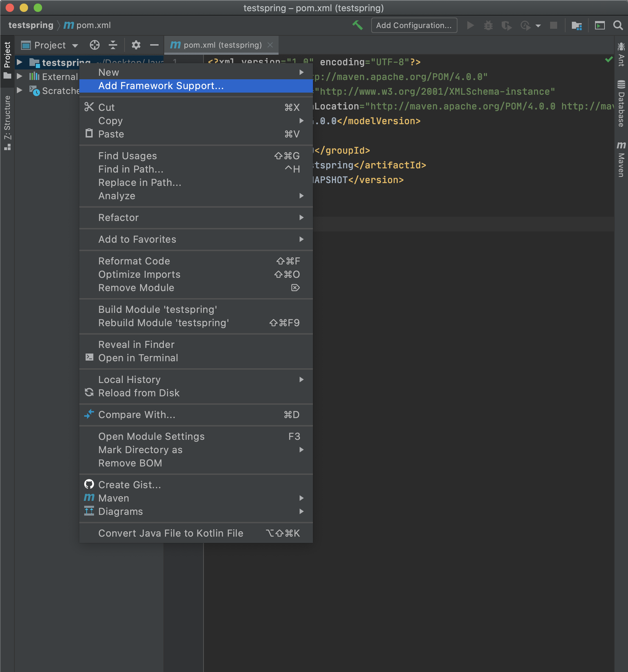
Task: Select the pom.xml (testspring) editor tab
Action: coord(221,45)
